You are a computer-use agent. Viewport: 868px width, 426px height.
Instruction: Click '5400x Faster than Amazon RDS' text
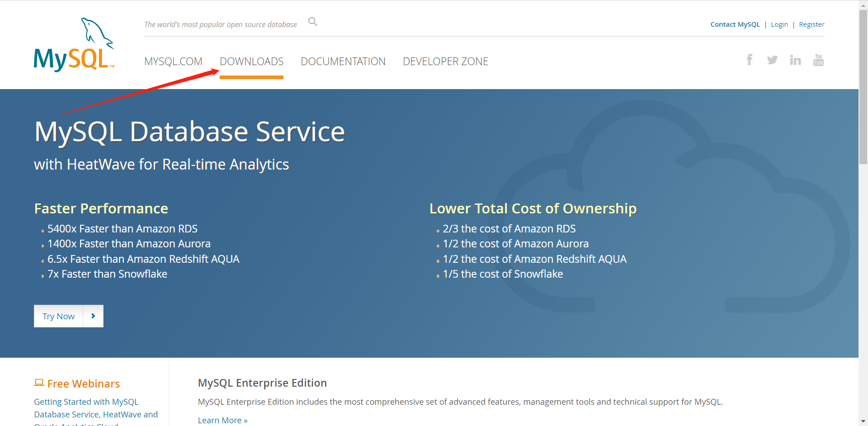click(123, 229)
